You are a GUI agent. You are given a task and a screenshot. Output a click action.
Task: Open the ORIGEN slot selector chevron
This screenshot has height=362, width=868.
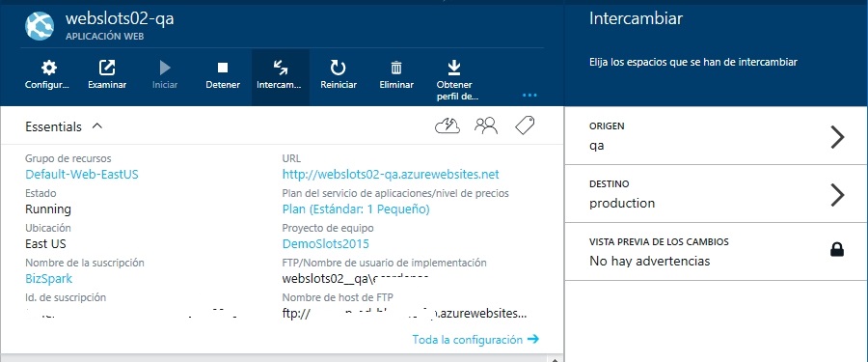tap(837, 137)
